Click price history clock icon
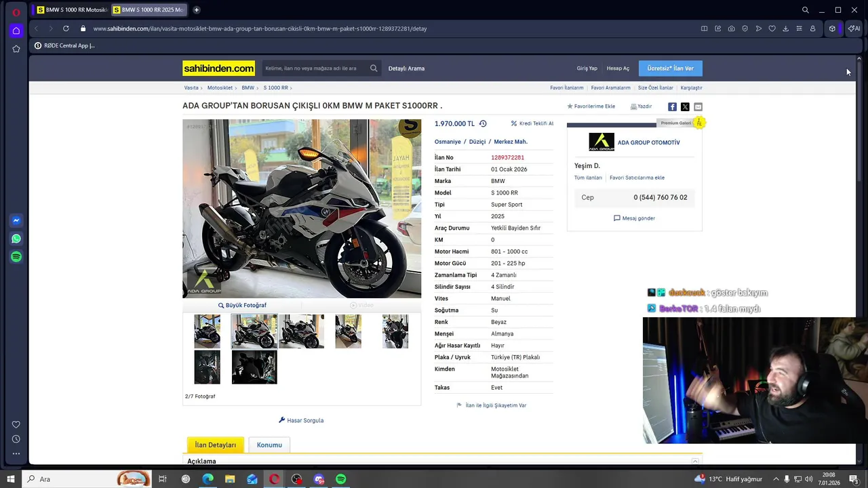 (483, 124)
